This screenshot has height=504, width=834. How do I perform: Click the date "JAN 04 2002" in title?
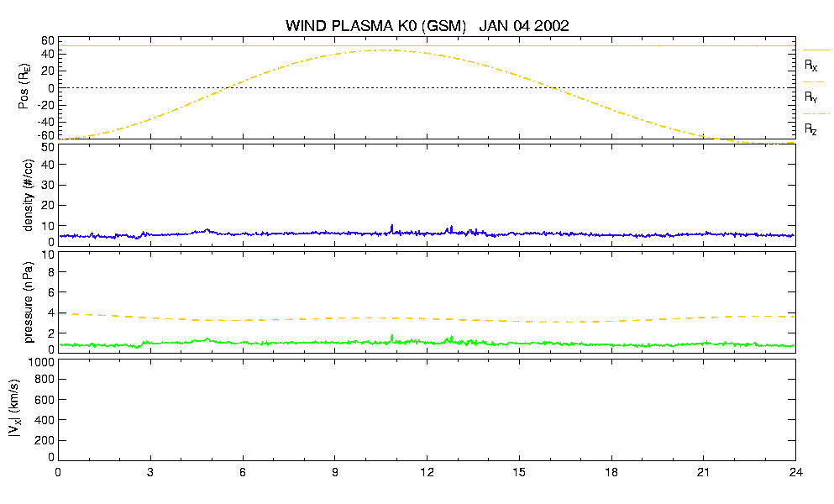pos(524,25)
